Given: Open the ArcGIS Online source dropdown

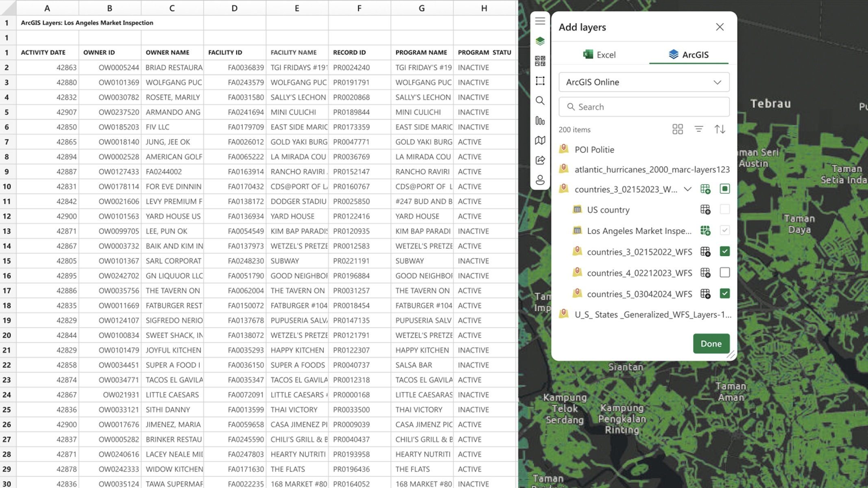Looking at the screenshot, I should point(644,82).
